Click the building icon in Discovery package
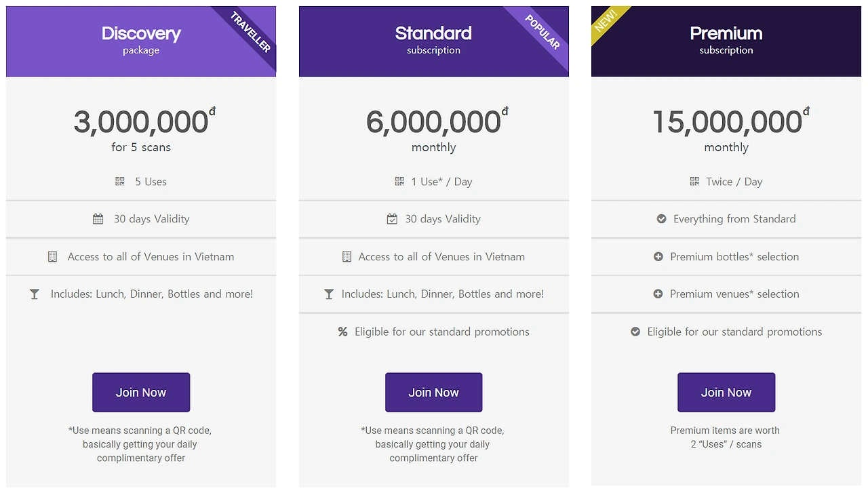This screenshot has width=868, height=495. pos(52,257)
